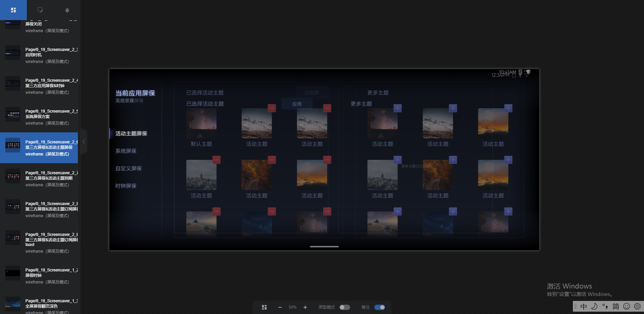Remove the sunset theme from selected themes
Viewport: 644px width, 314px height.
pyautogui.click(x=327, y=160)
